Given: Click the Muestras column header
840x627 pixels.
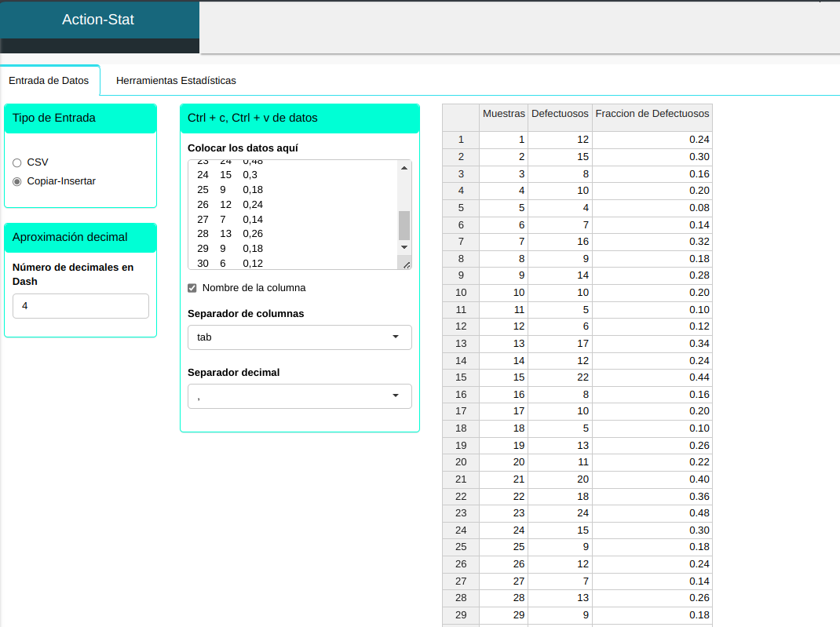Looking at the screenshot, I should (503, 114).
